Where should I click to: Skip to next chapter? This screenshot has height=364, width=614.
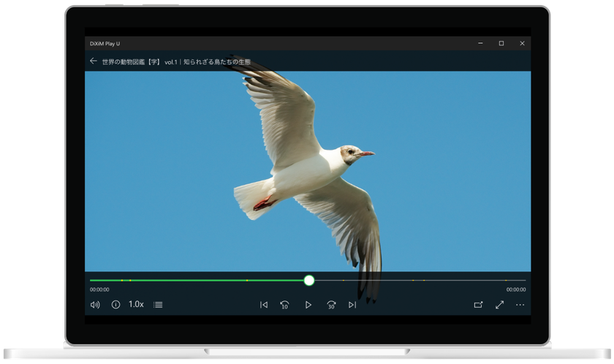(x=352, y=305)
